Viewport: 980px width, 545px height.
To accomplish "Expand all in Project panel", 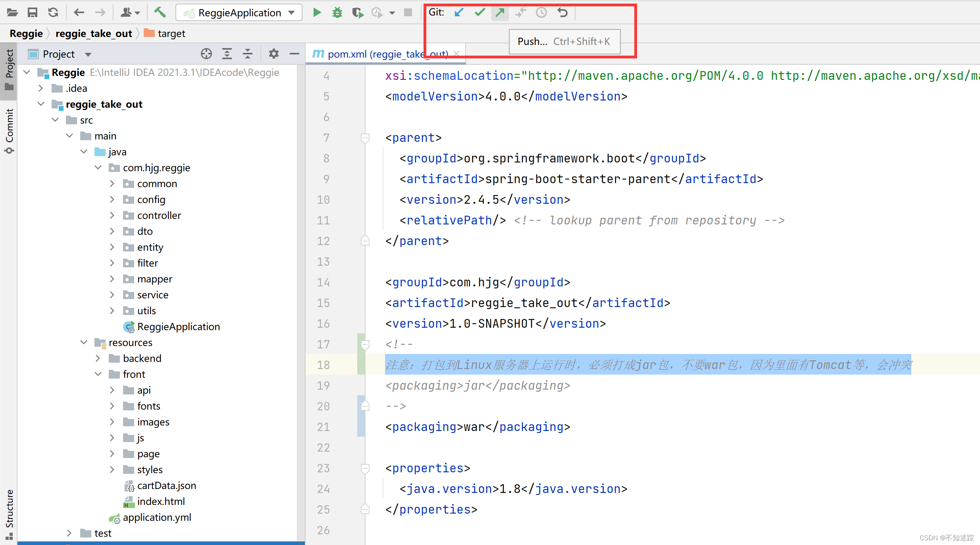I will (x=227, y=54).
